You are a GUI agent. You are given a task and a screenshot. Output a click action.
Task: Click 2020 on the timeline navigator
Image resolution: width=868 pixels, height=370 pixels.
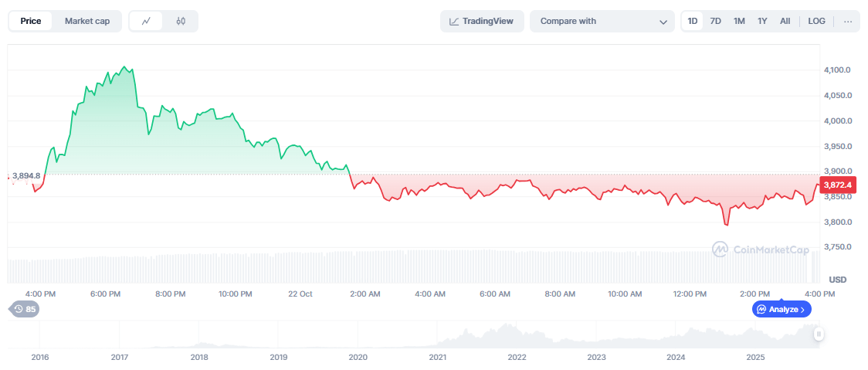pyautogui.click(x=358, y=358)
